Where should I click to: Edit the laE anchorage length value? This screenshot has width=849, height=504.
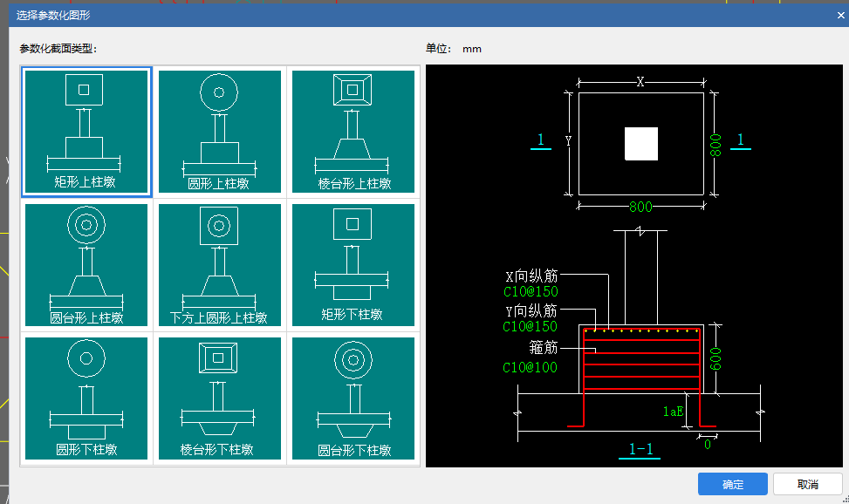673,412
